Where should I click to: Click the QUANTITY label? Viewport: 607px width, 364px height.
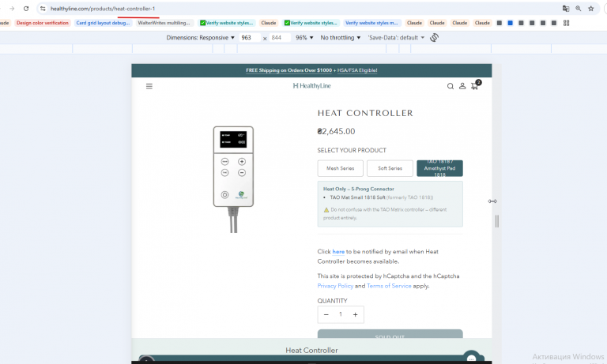click(332, 301)
